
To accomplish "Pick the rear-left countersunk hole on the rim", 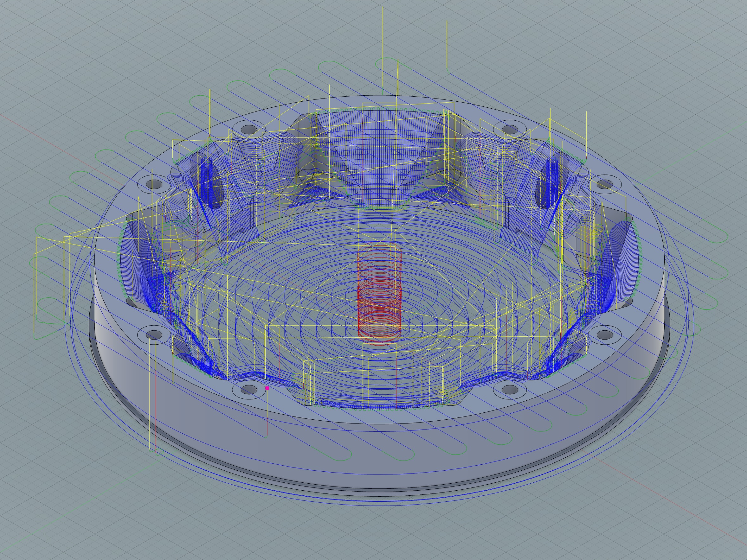I will [249, 129].
